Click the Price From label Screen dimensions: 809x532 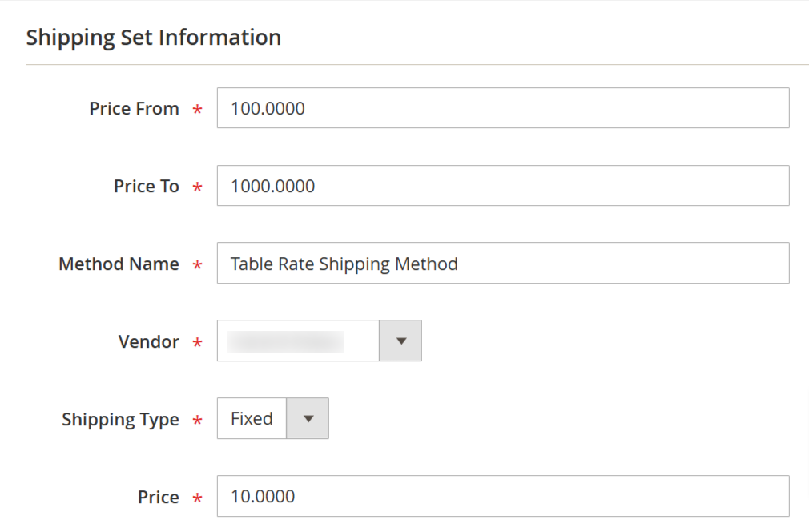point(134,109)
